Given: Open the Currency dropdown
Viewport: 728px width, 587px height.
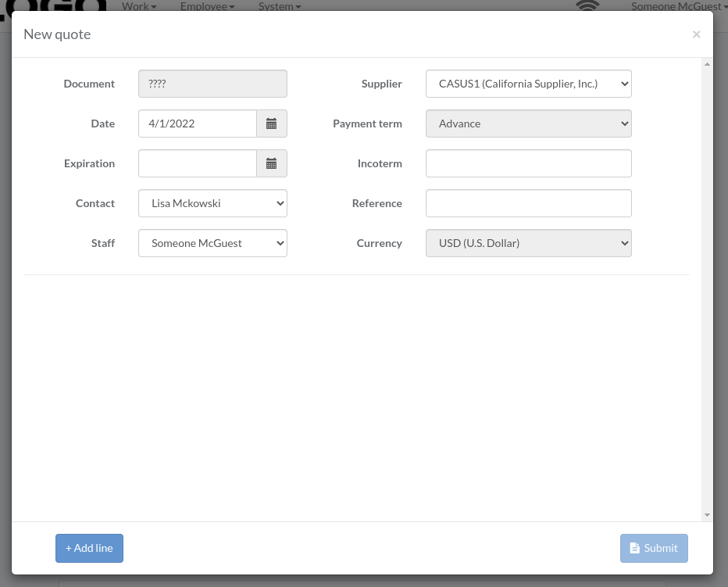Looking at the screenshot, I should [x=528, y=243].
